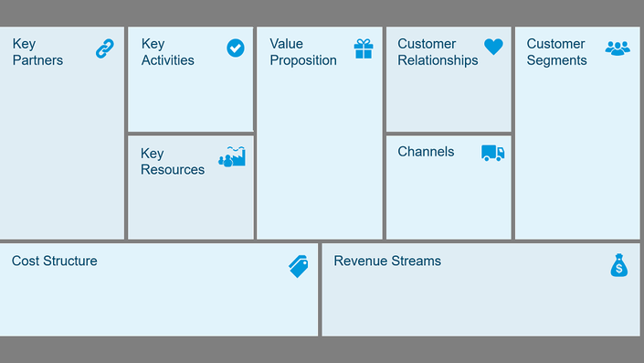Click the checkmark icon in Key Activities
The height and width of the screenshot is (363, 644).
click(236, 48)
